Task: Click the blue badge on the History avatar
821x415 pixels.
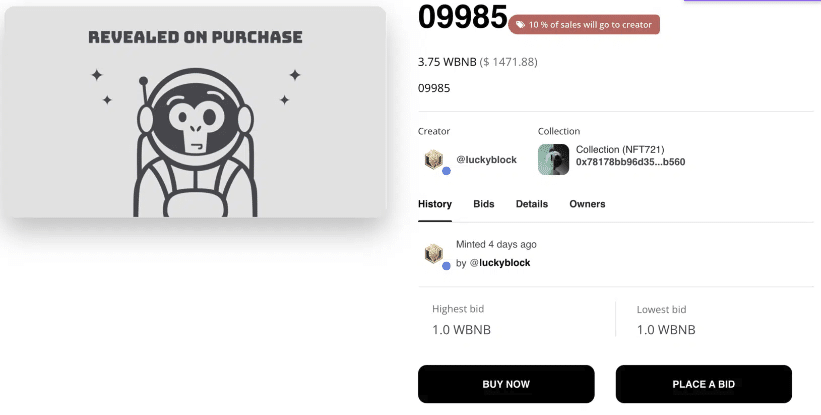Action: point(446,266)
